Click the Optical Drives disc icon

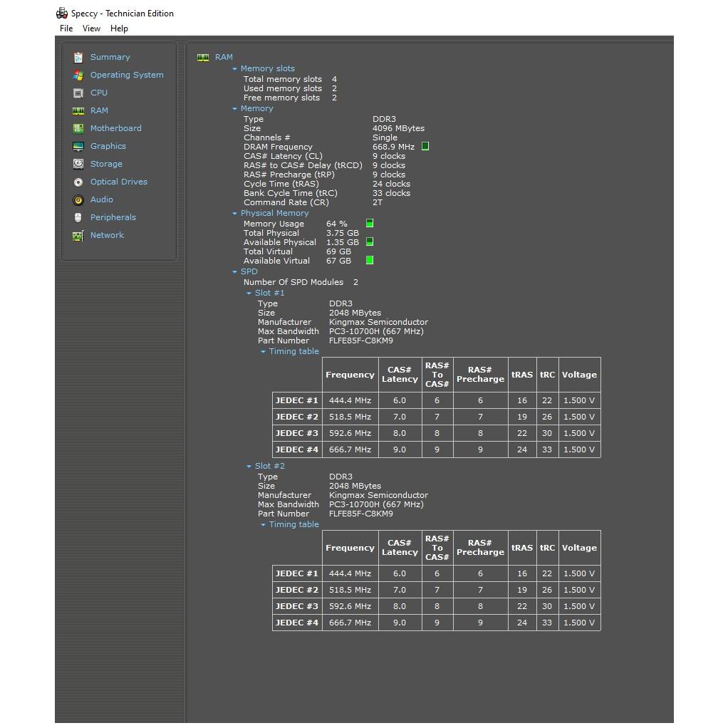(78, 182)
